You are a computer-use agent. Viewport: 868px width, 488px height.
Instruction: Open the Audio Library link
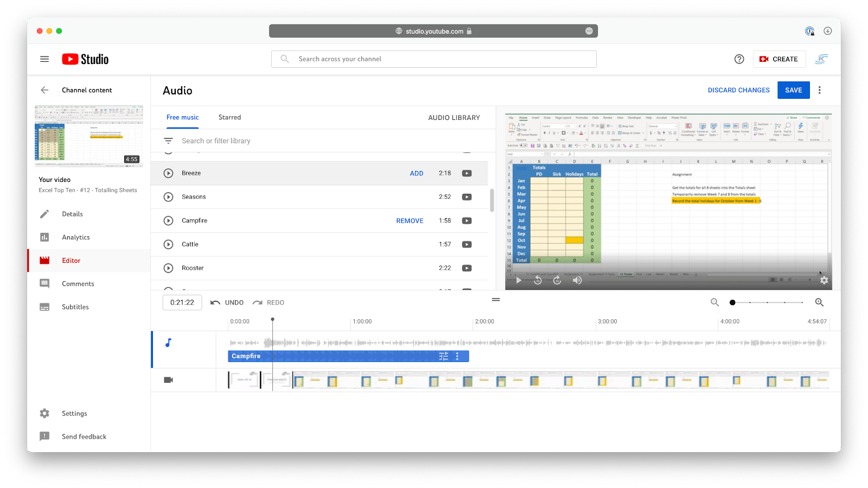coord(454,118)
